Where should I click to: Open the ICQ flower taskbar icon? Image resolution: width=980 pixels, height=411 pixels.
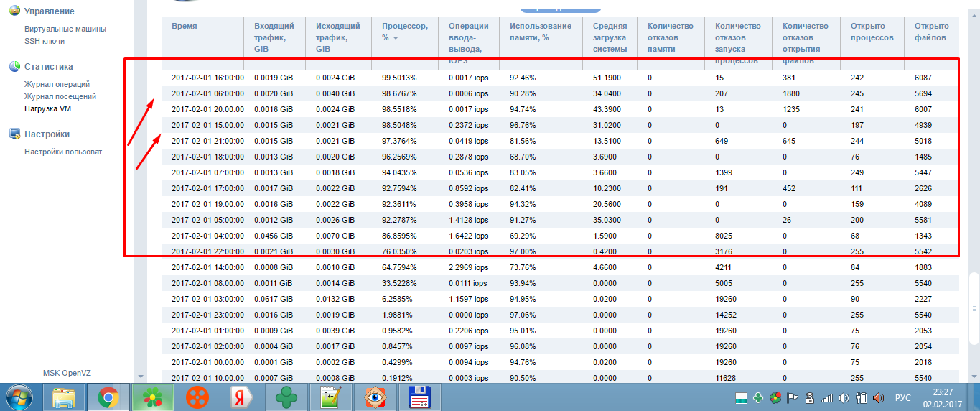tap(152, 397)
